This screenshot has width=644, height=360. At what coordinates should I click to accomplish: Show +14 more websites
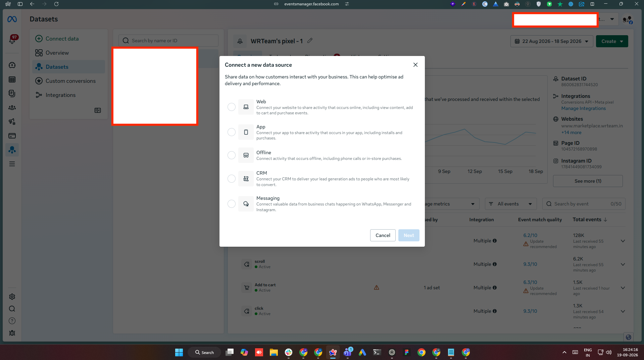coord(571,133)
